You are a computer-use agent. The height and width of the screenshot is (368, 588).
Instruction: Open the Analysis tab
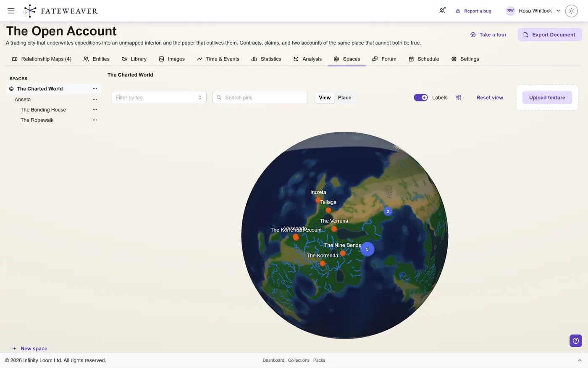(x=307, y=59)
